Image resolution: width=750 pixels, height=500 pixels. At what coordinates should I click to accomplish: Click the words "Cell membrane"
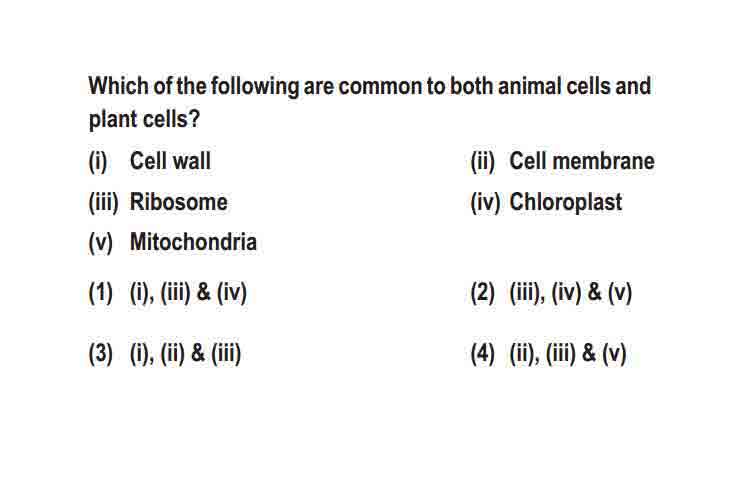pyautogui.click(x=582, y=161)
